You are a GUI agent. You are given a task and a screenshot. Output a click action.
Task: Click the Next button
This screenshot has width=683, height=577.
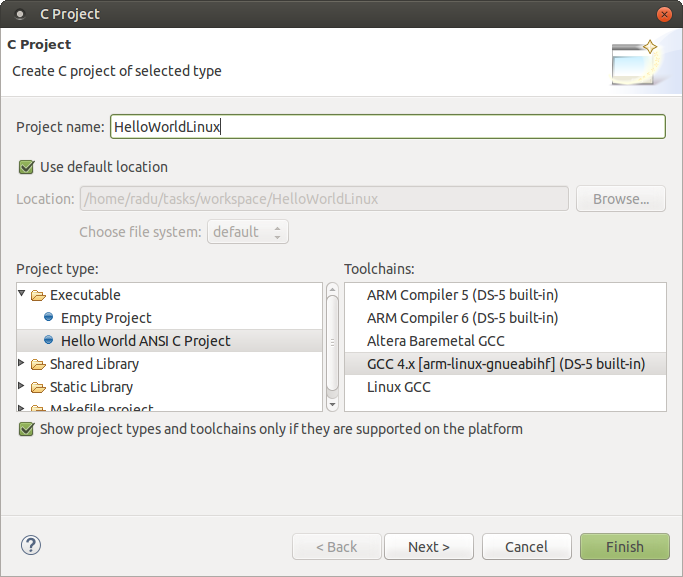tap(428, 547)
